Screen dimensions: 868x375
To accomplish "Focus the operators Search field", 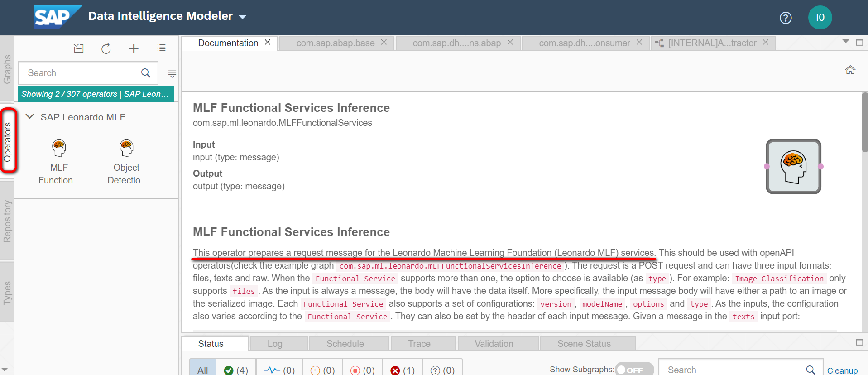I will [x=88, y=73].
